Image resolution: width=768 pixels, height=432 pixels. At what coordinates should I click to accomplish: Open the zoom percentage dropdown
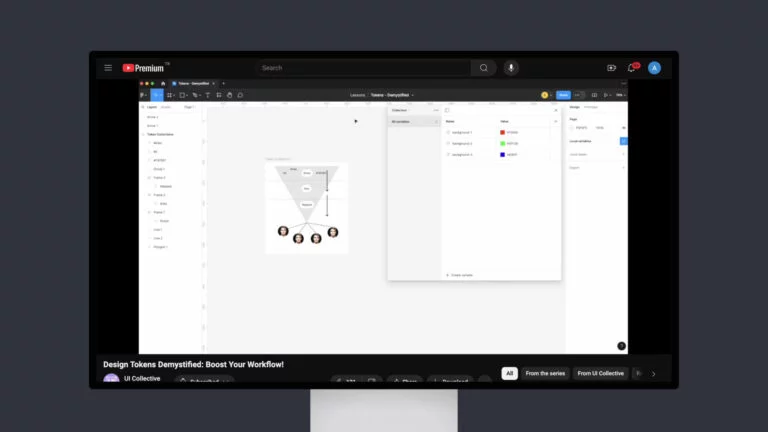point(621,95)
